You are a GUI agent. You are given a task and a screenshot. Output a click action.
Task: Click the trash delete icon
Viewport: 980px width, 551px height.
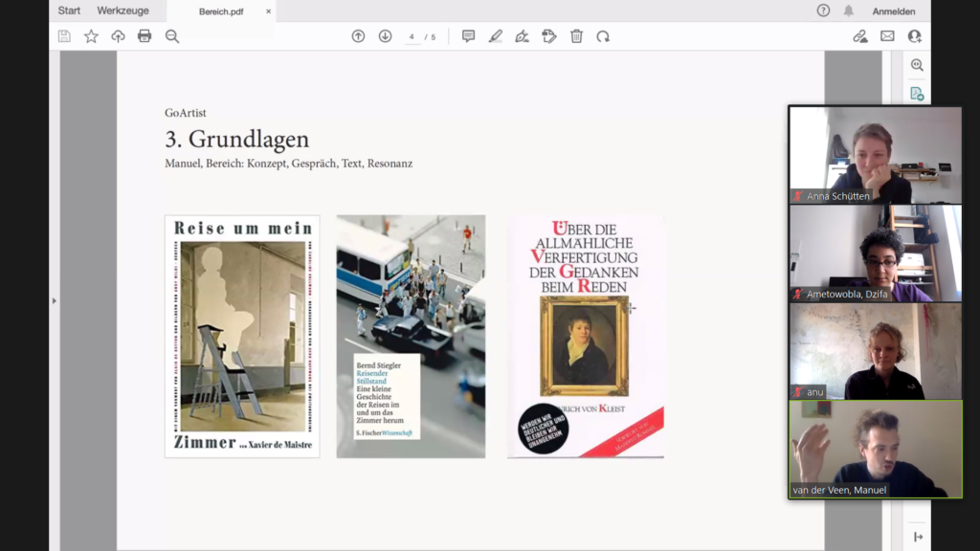[576, 36]
